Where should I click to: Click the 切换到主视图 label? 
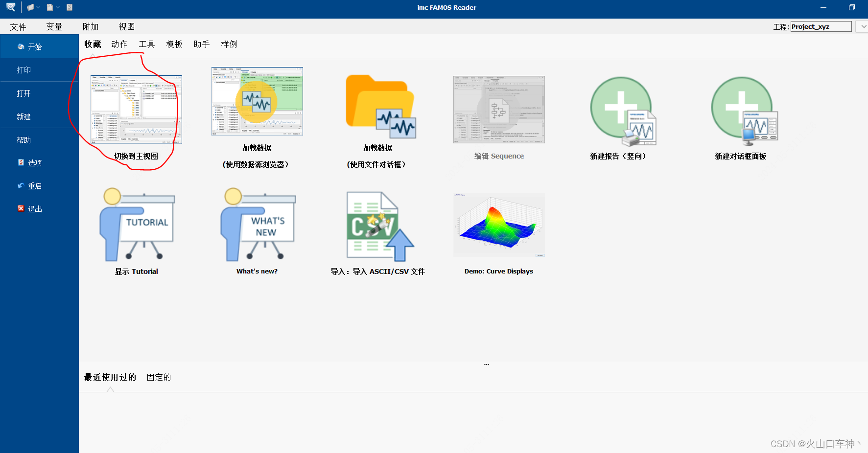[136, 156]
